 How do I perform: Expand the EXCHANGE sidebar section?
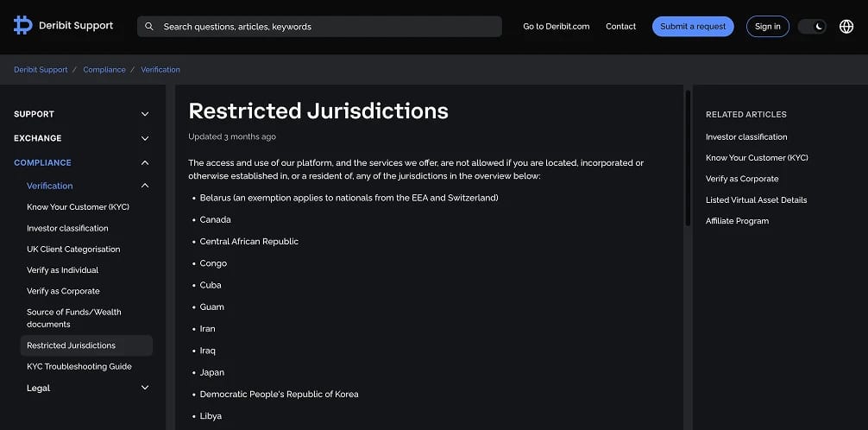145,138
